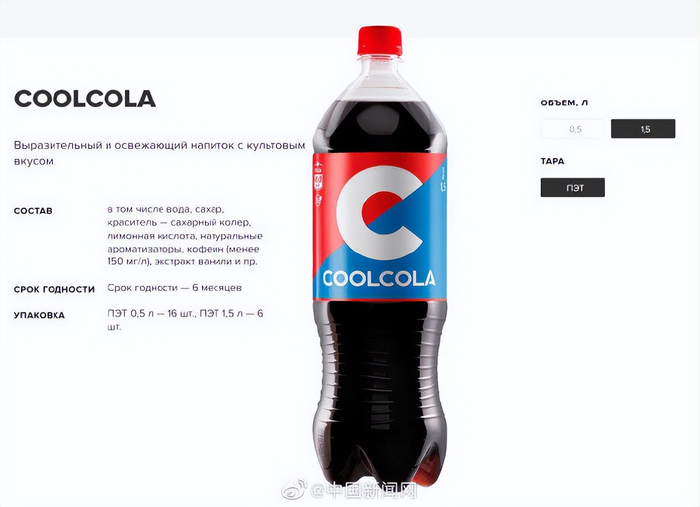Choose the ПЭТ packaging type button
The height and width of the screenshot is (507, 700).
coord(573,187)
